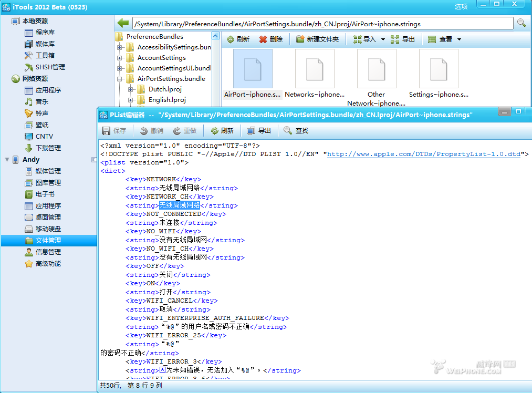The height and width of the screenshot is (393, 532).
Task: Open the View mode dropdown arrow
Action: 459,39
